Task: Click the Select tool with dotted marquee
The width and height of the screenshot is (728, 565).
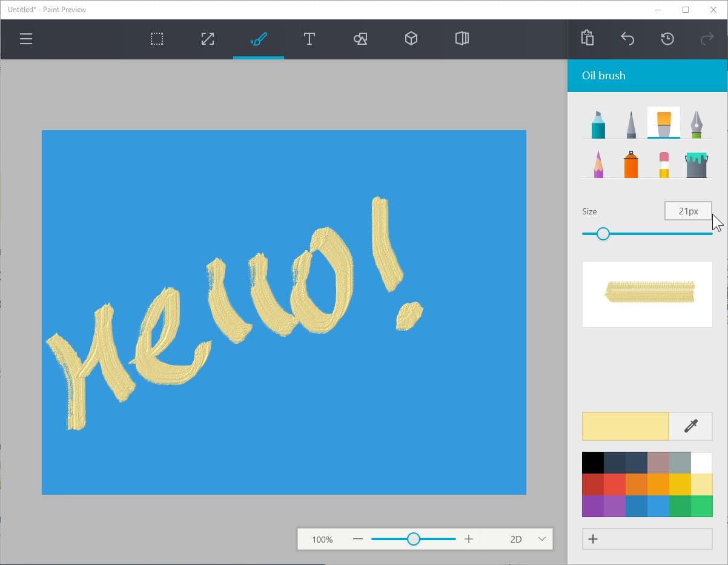Action: pyautogui.click(x=157, y=38)
